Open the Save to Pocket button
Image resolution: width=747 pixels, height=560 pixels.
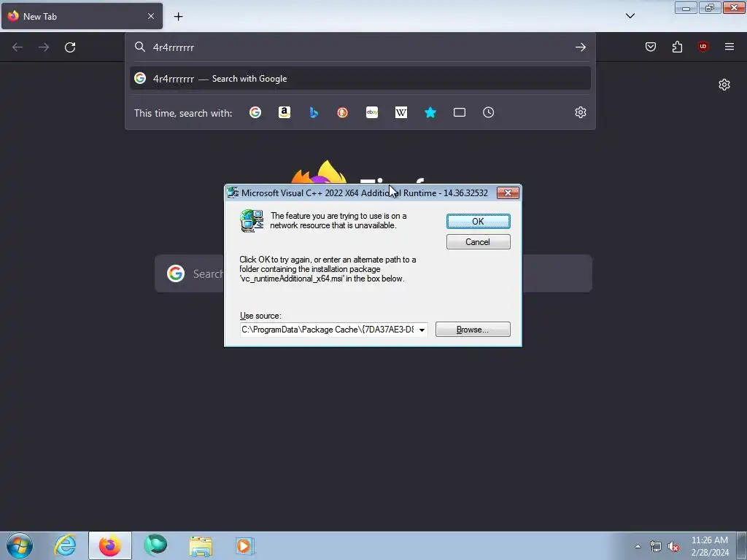[651, 47]
